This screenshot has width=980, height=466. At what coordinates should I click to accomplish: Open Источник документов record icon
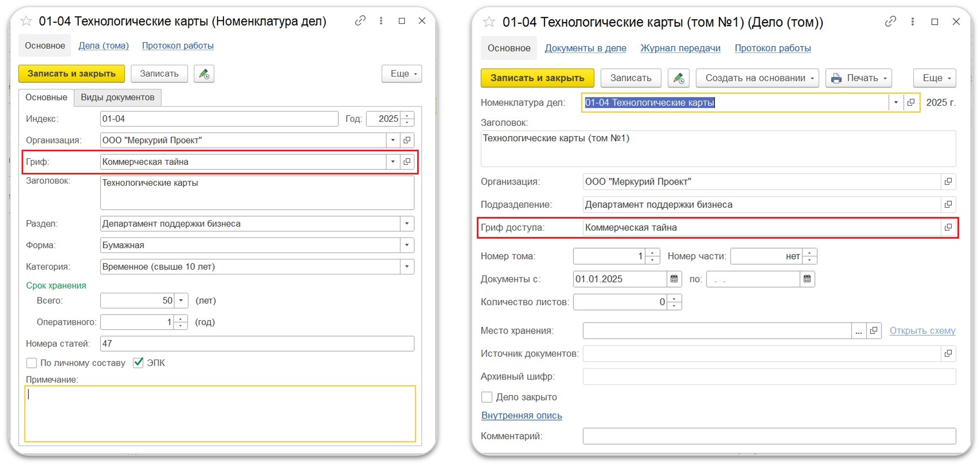[x=948, y=353]
